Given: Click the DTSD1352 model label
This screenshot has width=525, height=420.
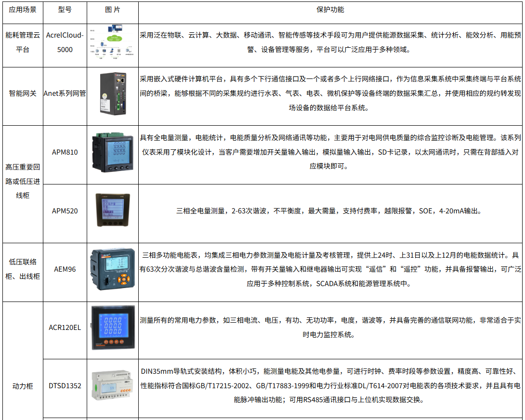Looking at the screenshot, I should (x=65, y=386).
